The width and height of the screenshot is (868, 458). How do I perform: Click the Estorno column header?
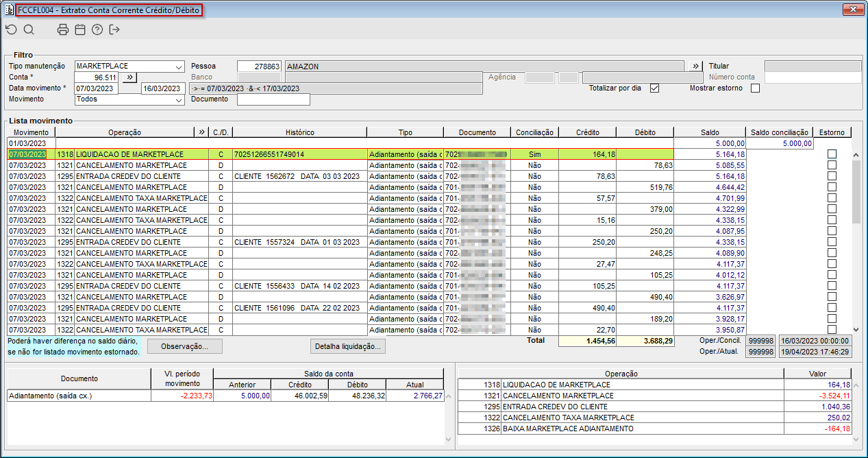pos(832,132)
